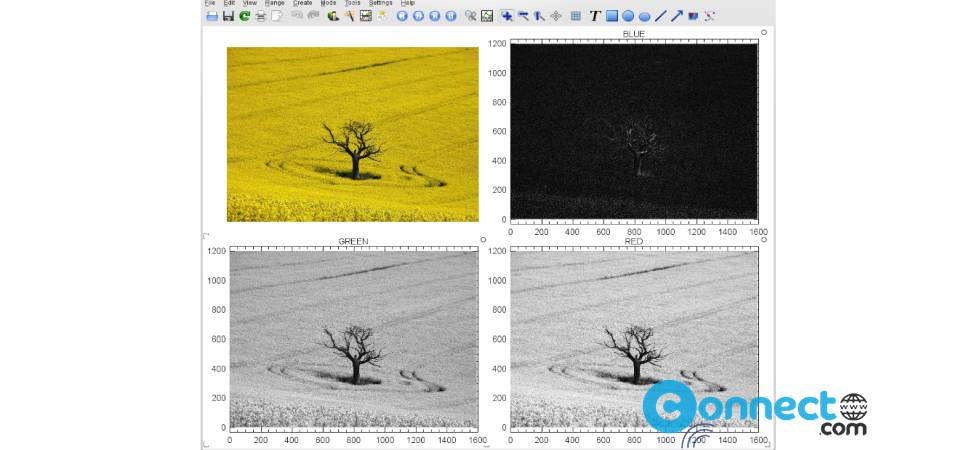Screen dimensions: 980x450
Task: Select the Arrow drawing tool
Action: tap(677, 16)
